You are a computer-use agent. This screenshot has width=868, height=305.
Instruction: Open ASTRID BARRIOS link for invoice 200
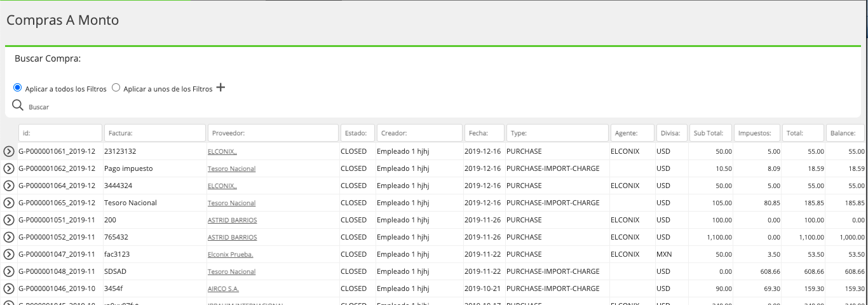click(x=232, y=220)
